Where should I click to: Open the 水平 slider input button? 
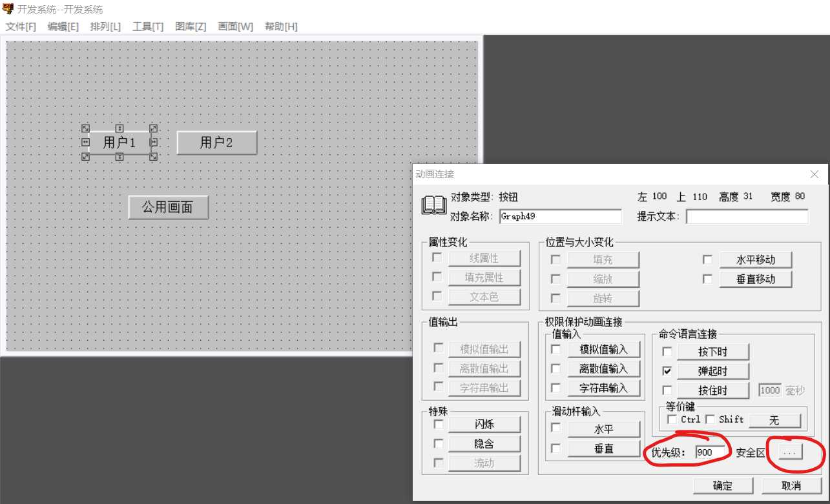click(604, 429)
